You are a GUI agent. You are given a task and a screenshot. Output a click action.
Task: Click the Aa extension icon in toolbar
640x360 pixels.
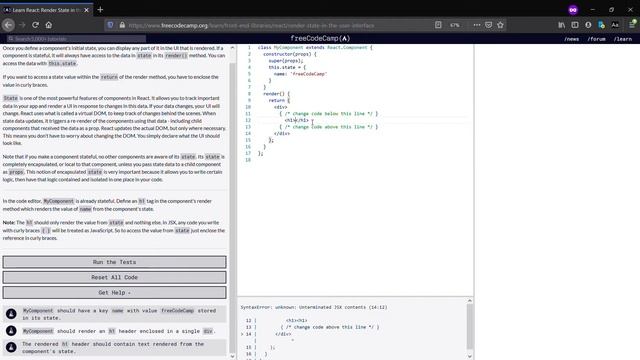(615, 25)
